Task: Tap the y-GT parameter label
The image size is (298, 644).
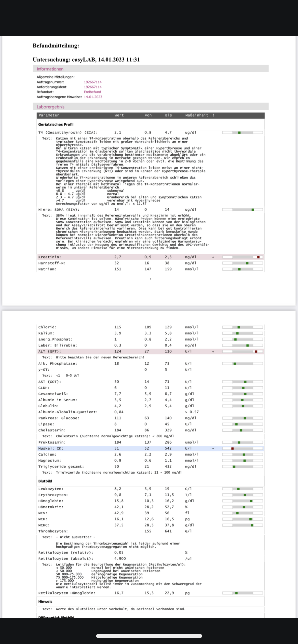Action: (44, 370)
